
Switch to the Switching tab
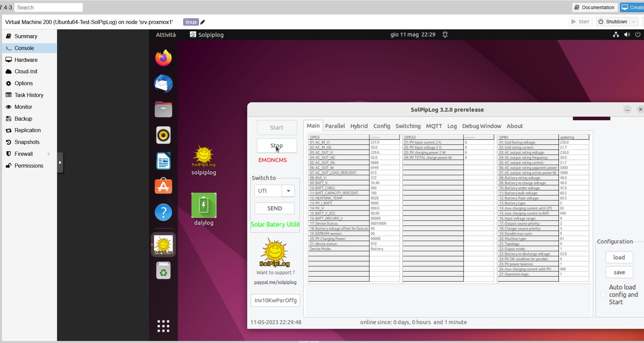408,126
